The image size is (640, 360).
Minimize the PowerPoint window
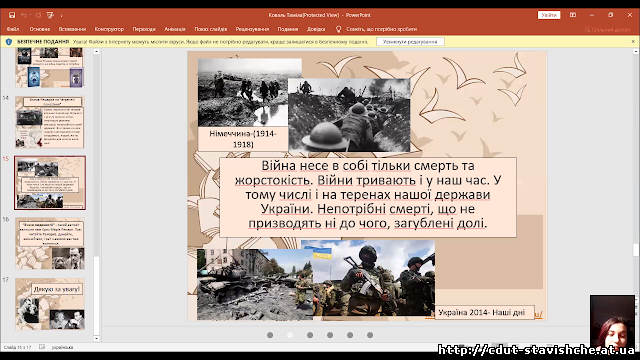pos(592,15)
